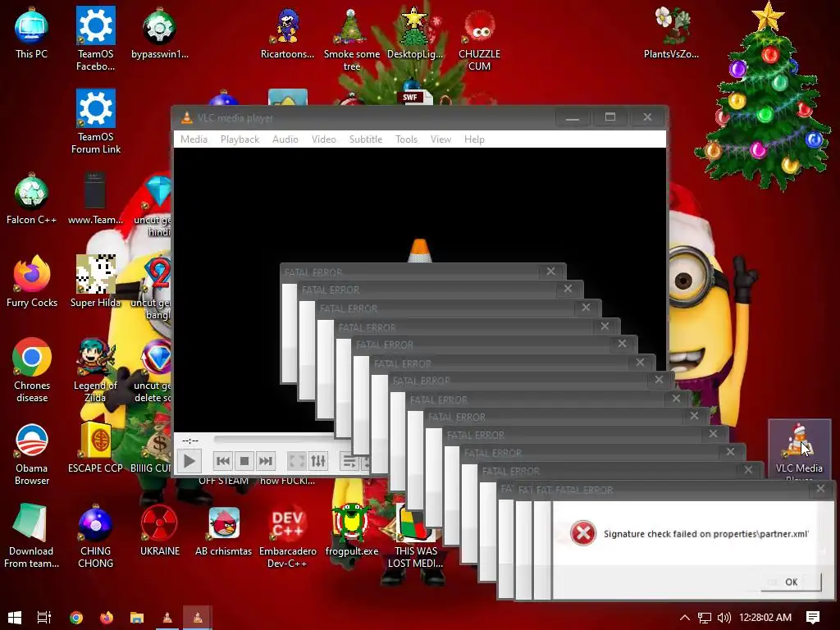Close the topmost-back FATAL ERROR window

tap(550, 271)
